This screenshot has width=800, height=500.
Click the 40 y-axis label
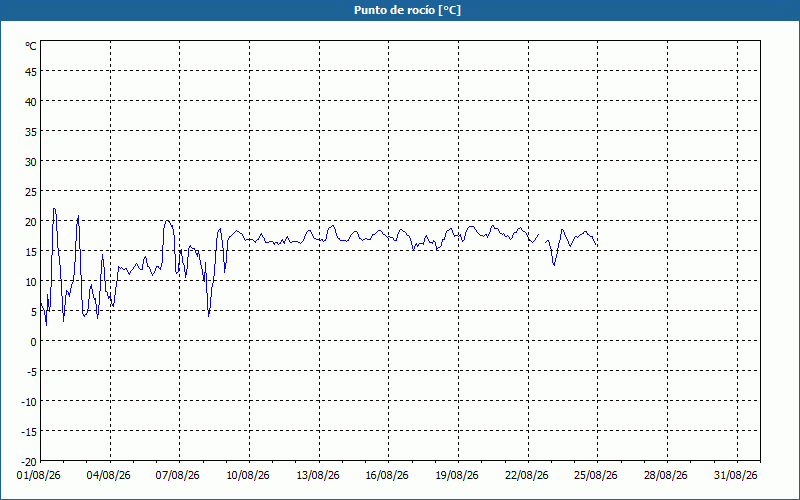pos(31,102)
